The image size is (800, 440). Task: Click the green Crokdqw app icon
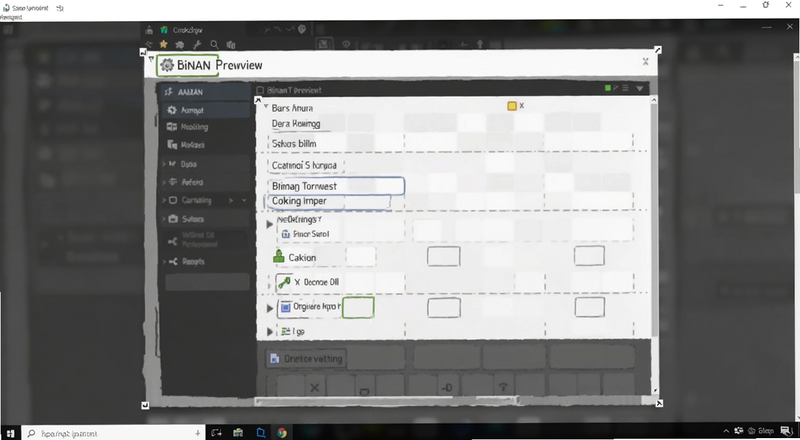click(x=164, y=30)
